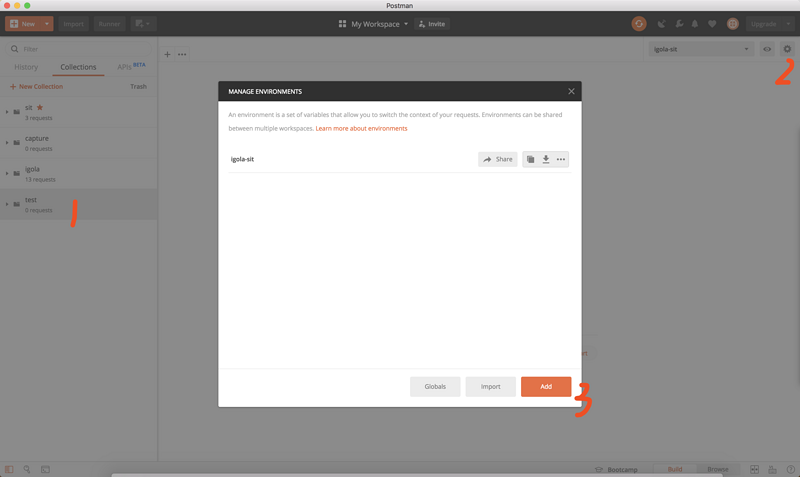Select the capture collection row
This screenshot has height=477, width=800.
pyautogui.click(x=79, y=143)
